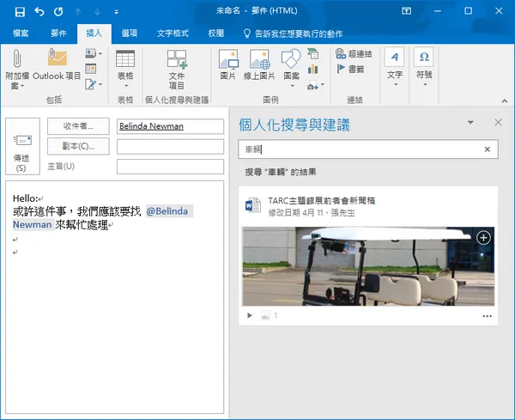Open the 圖案 shapes gallery
The width and height of the screenshot is (515, 420).
point(291,69)
